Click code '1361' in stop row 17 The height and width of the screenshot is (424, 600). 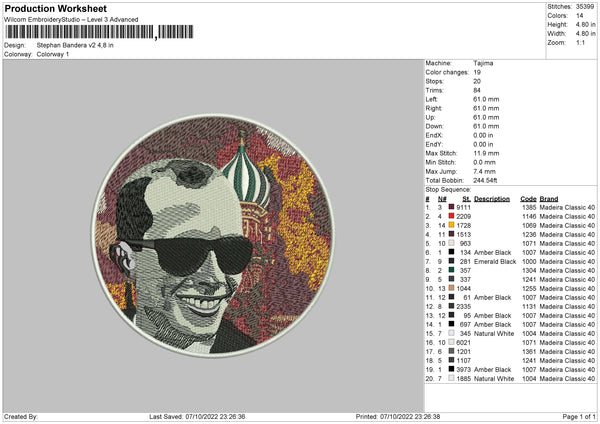(x=529, y=351)
